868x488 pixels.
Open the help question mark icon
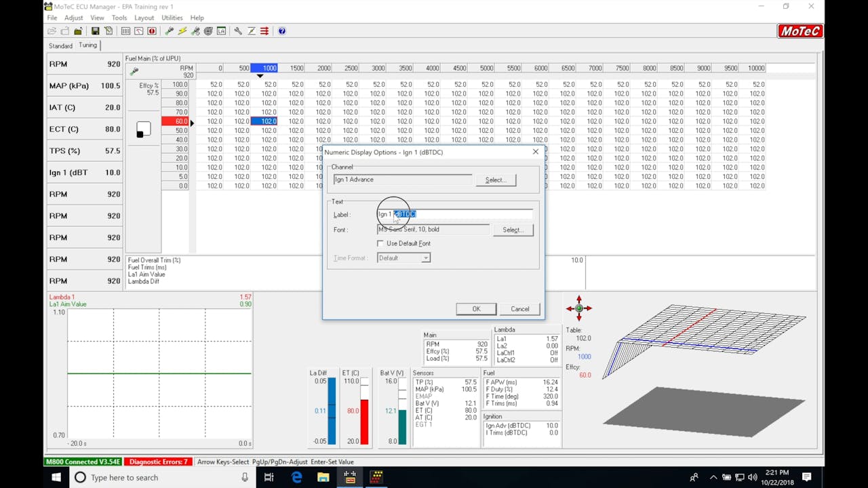(282, 31)
